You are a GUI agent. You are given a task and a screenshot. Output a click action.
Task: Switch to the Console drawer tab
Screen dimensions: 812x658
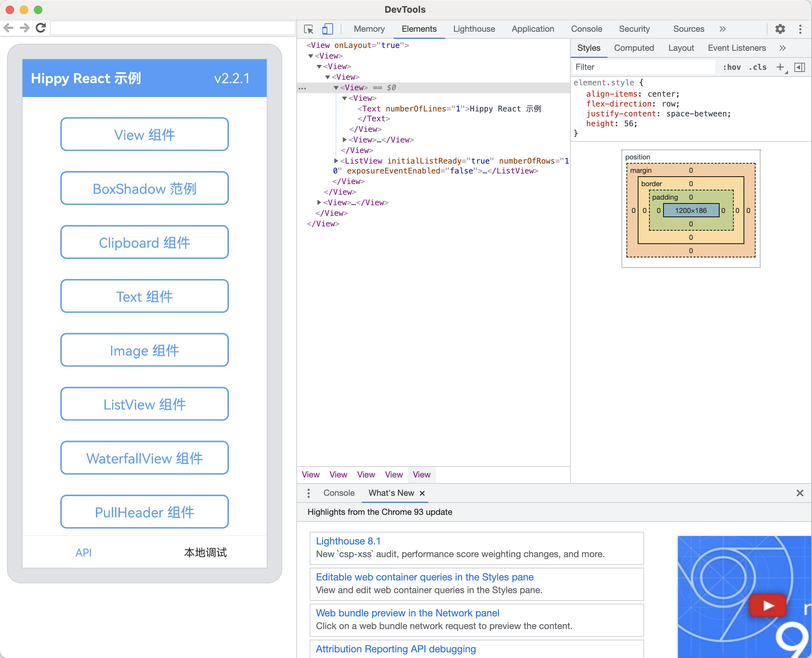pos(339,493)
